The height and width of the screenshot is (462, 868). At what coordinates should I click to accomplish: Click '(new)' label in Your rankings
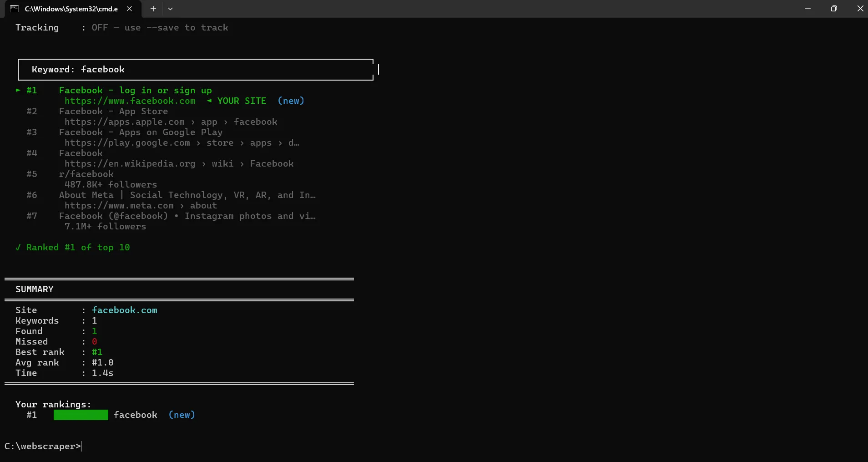(182, 415)
